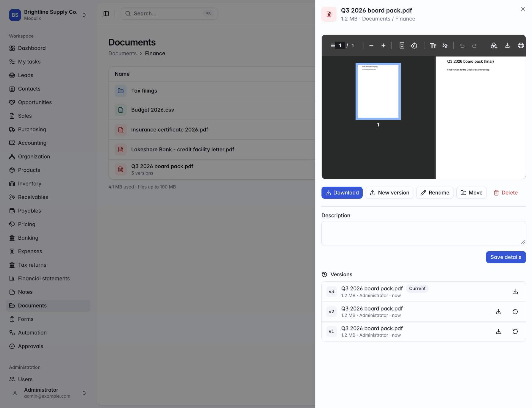Click the undo arrow in PDF toolbar
The height and width of the screenshot is (408, 532).
pyautogui.click(x=462, y=45)
